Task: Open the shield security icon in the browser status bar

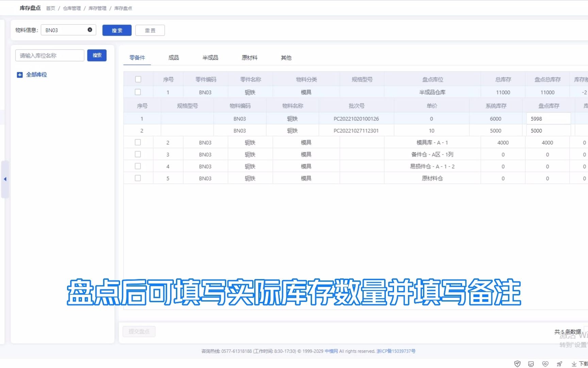Action: pos(517,364)
